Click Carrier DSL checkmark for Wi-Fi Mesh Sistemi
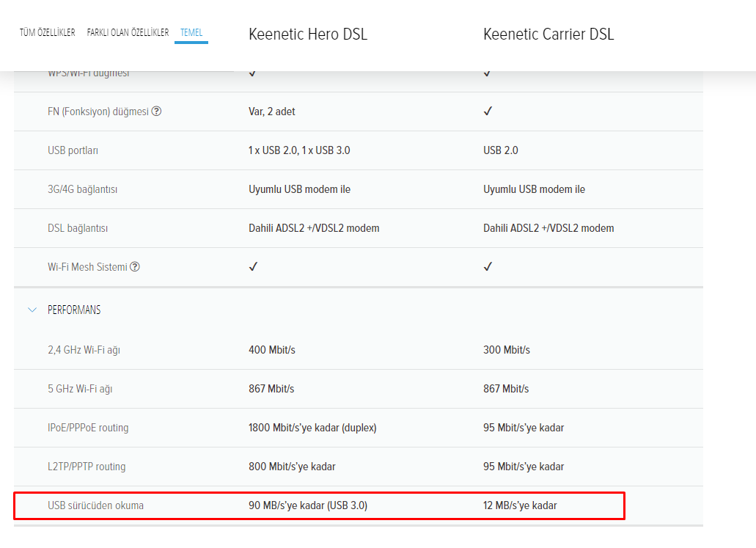This screenshot has height=548, width=756. tap(488, 266)
